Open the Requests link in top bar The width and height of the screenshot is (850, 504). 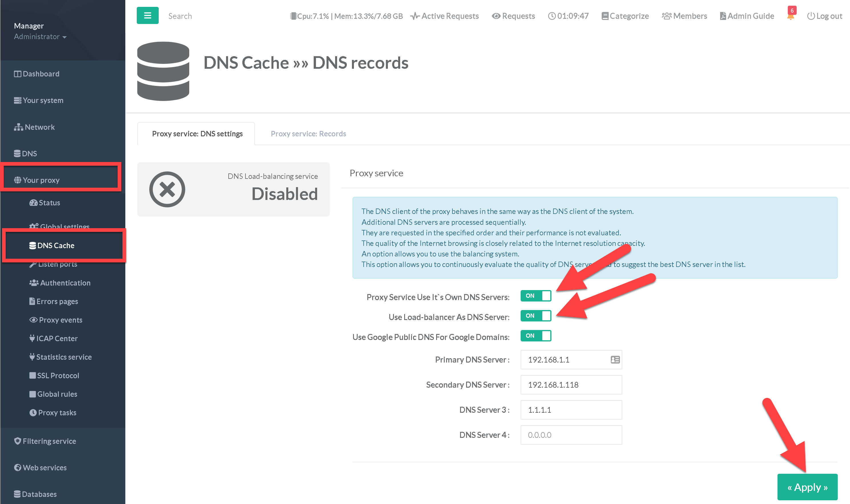pos(513,16)
